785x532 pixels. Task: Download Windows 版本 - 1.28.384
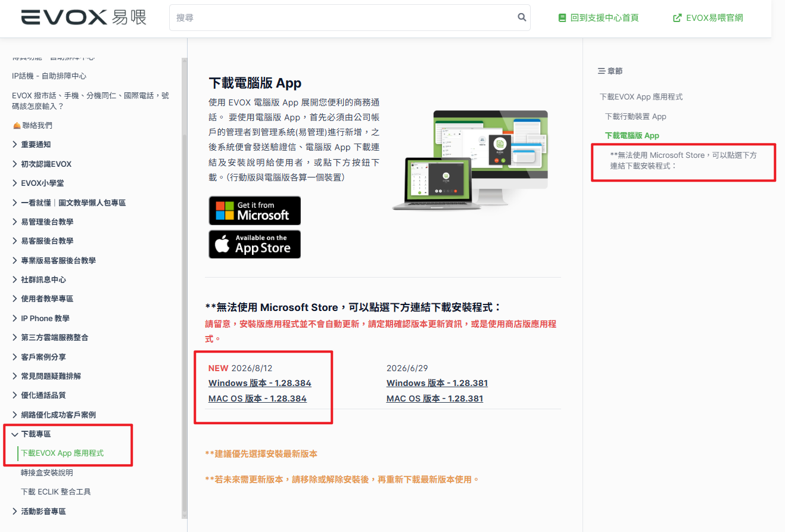coord(260,383)
